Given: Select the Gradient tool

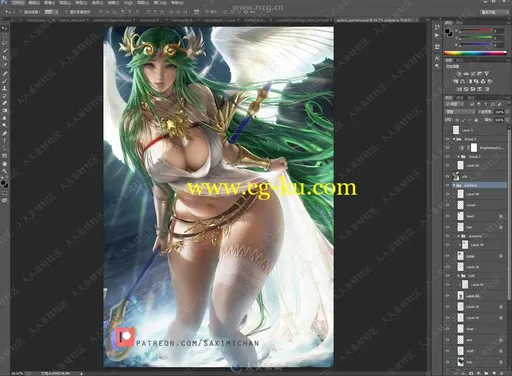Looking at the screenshot, I should tap(5, 110).
